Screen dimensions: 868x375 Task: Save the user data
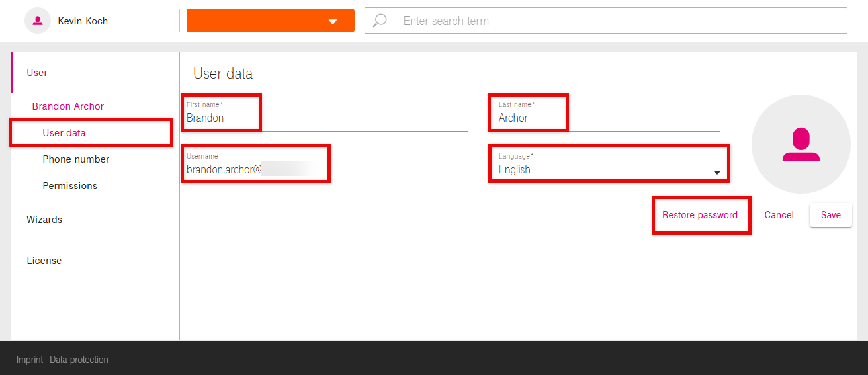coord(830,215)
